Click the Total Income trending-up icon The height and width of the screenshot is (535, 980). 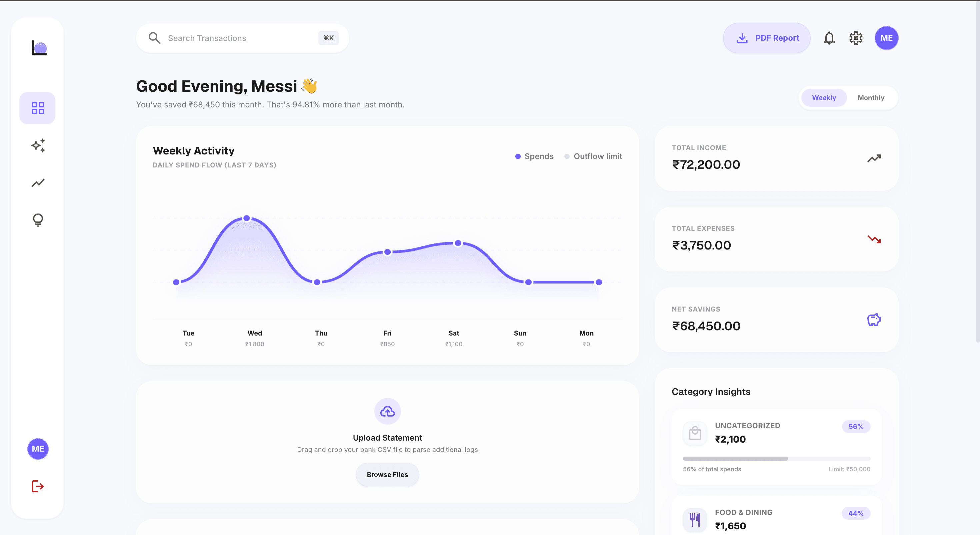point(874,158)
